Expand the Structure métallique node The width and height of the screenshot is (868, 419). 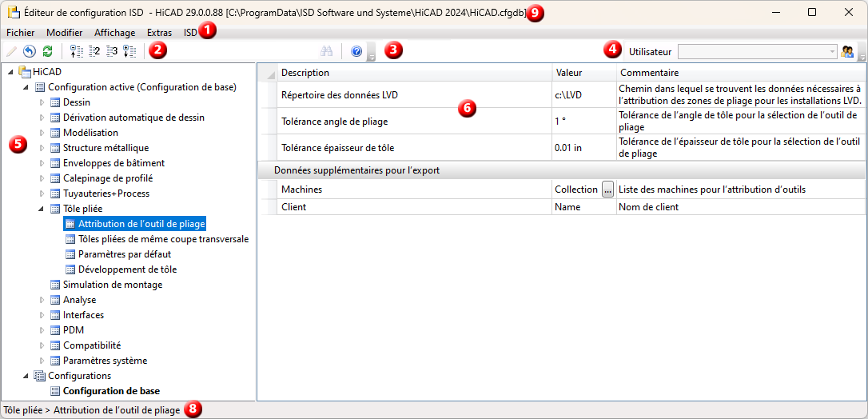[42, 148]
